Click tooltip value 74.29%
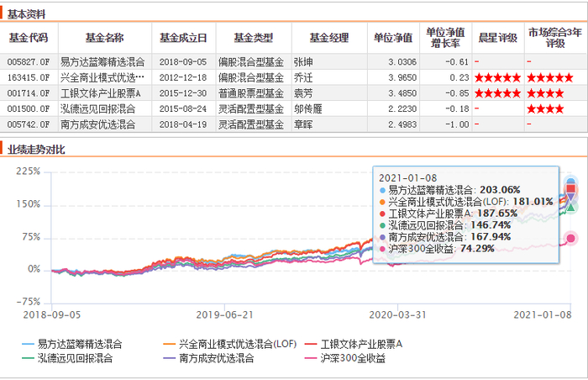Viewport: 588px width, 380px height. click(477, 249)
